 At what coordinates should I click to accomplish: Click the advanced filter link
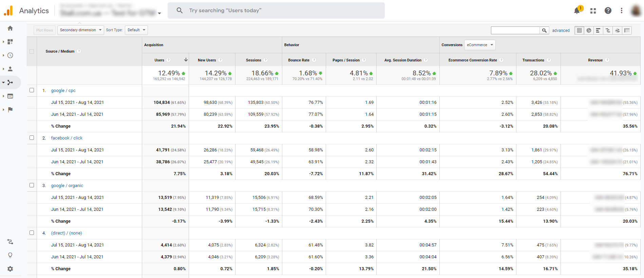pyautogui.click(x=561, y=30)
